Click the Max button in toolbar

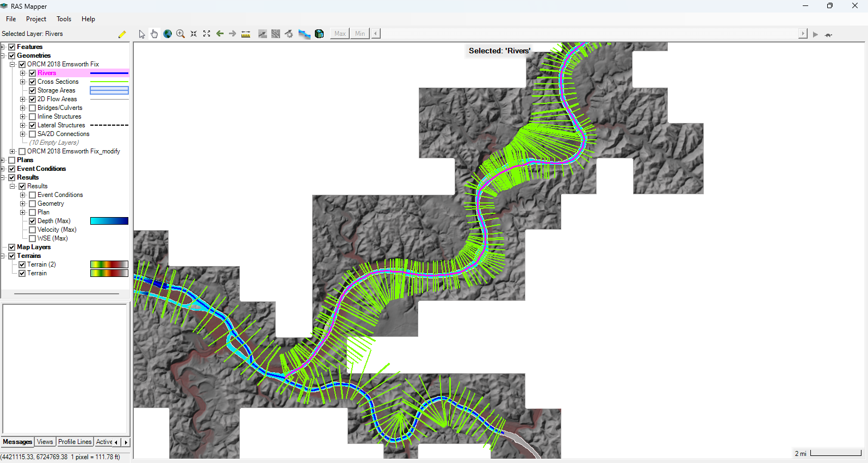(x=340, y=34)
